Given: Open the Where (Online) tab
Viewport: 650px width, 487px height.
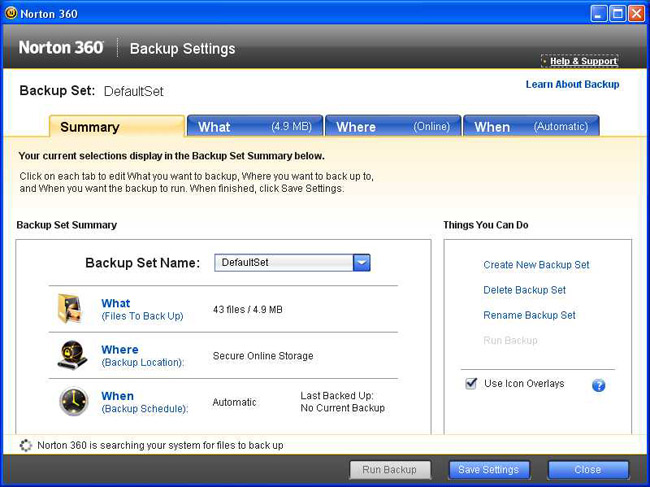Looking at the screenshot, I should point(393,126).
